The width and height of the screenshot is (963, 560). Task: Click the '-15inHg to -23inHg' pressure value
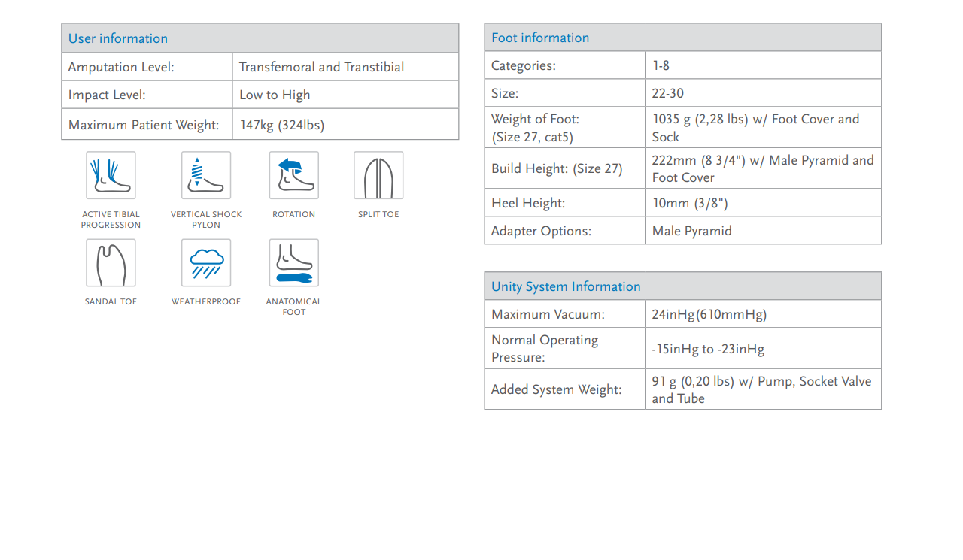point(708,349)
